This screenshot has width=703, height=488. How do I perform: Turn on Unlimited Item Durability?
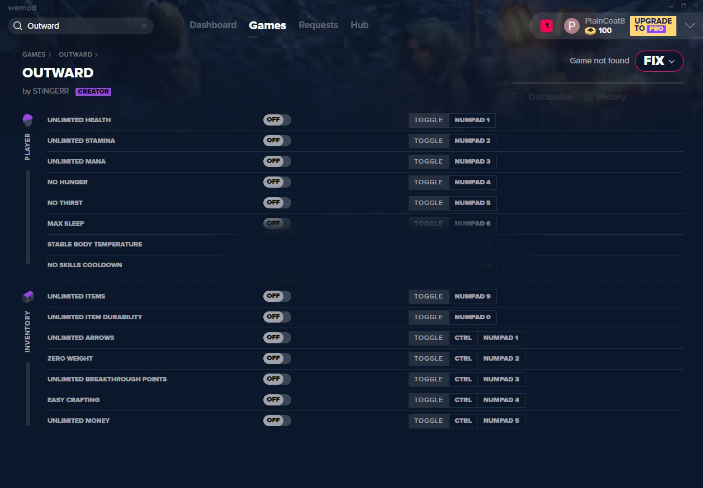point(277,317)
